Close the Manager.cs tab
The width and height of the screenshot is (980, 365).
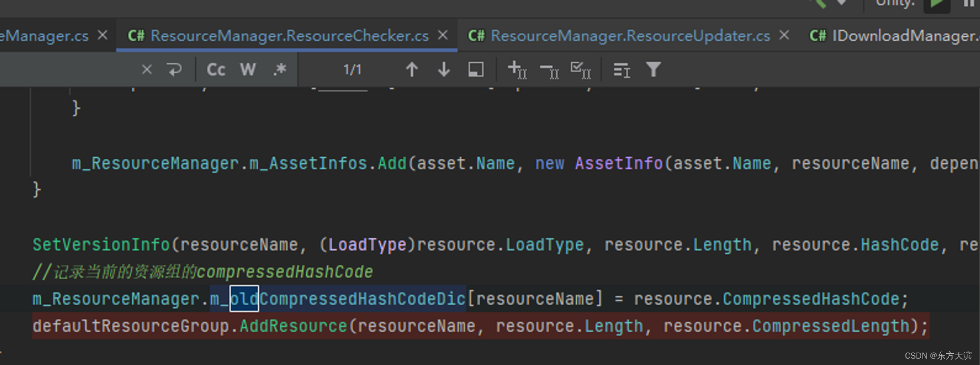pos(102,35)
